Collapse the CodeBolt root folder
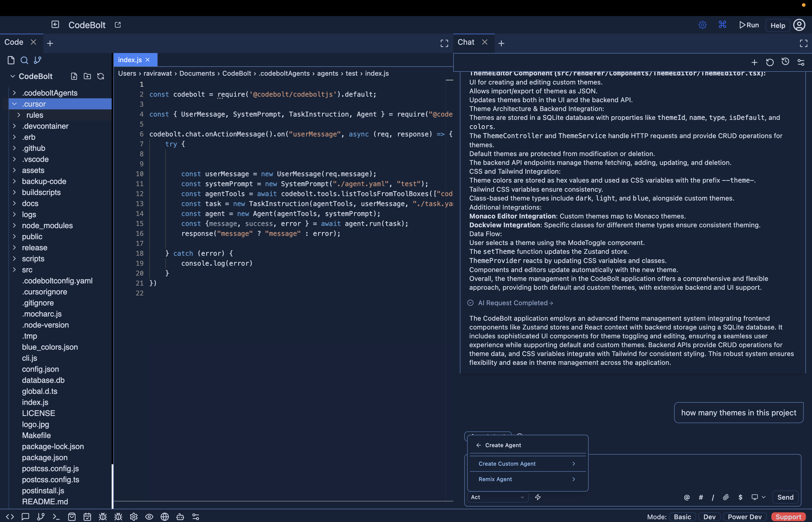Screen dimensions: 812x522 [12, 76]
